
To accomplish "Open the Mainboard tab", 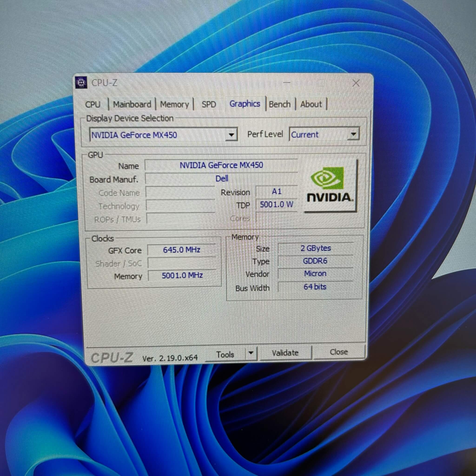I will coord(132,104).
